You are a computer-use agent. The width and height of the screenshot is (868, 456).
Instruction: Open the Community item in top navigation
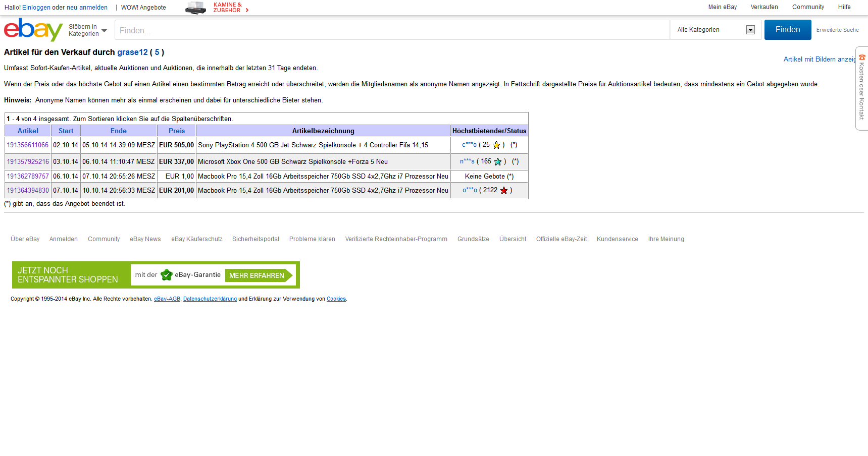[x=808, y=7]
